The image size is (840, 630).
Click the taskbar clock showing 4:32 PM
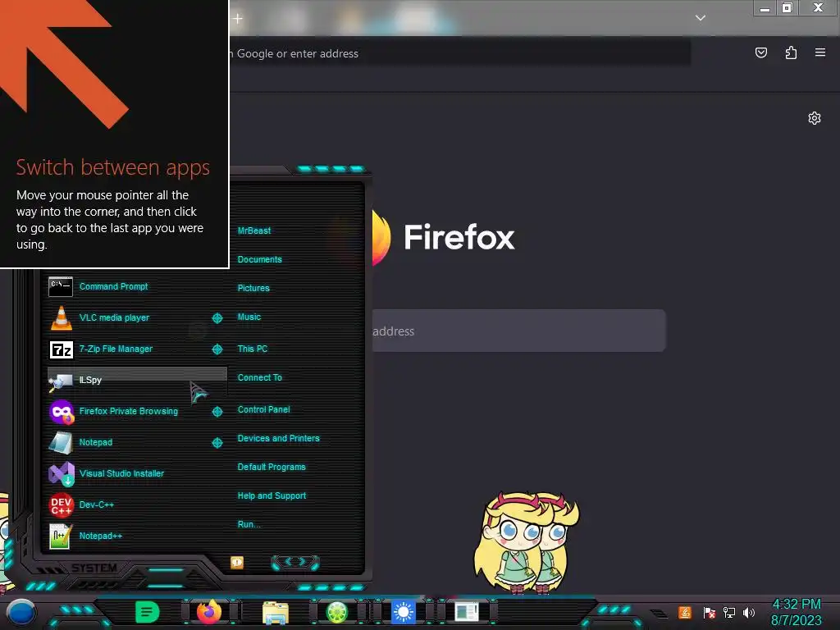pos(796,612)
